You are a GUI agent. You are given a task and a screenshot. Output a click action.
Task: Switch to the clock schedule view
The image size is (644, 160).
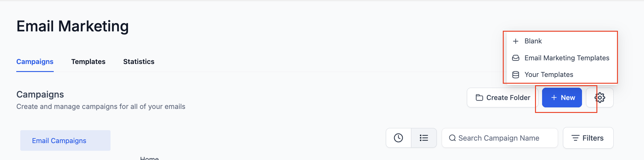[x=398, y=138]
